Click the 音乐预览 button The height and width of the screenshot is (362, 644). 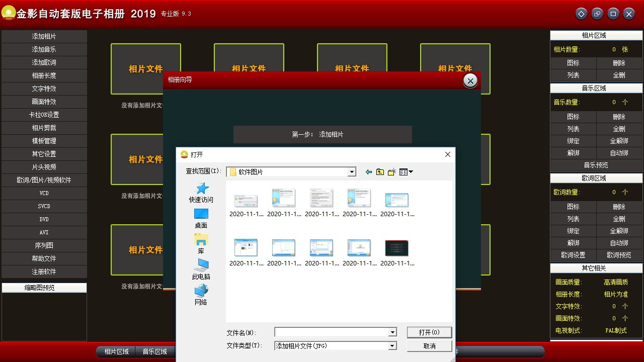pos(596,165)
